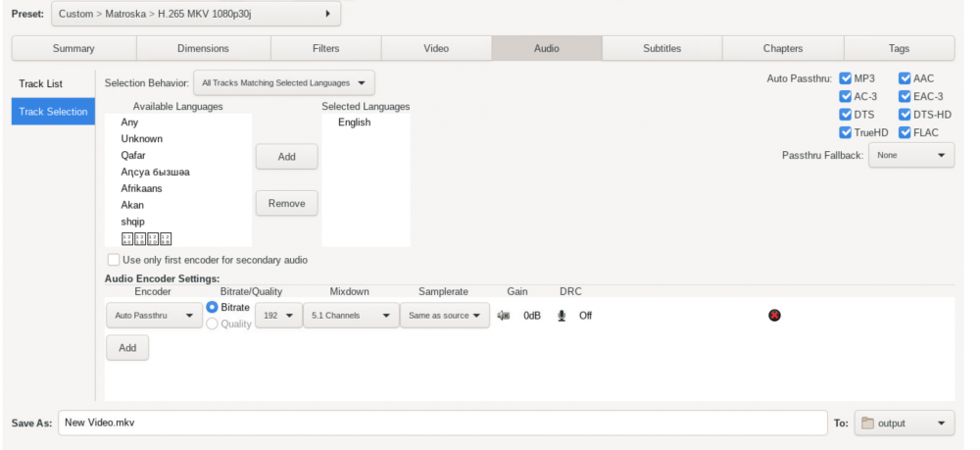The image size is (980, 450).
Task: Click Add button between language lists
Action: coord(287,157)
